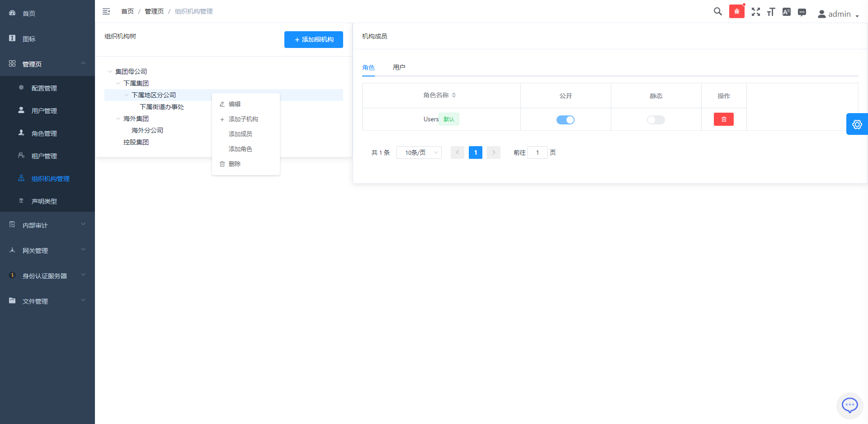Image resolution: width=868 pixels, height=424 pixels.
Task: Toggle the 公开 switch for Users
Action: click(x=565, y=120)
